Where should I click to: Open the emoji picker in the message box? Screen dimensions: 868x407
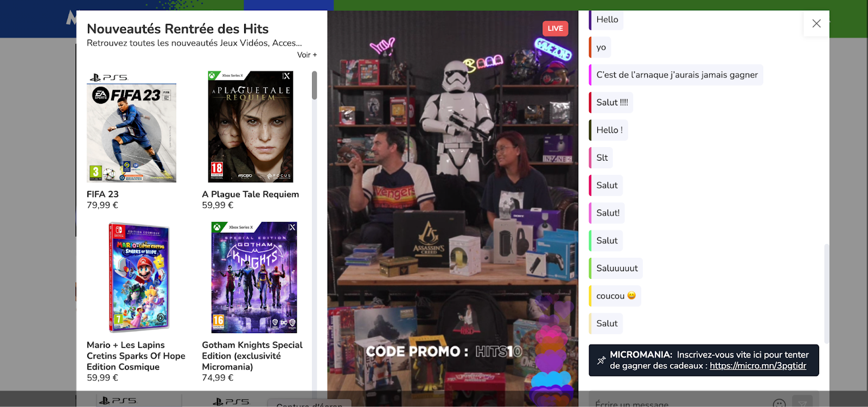point(779,404)
